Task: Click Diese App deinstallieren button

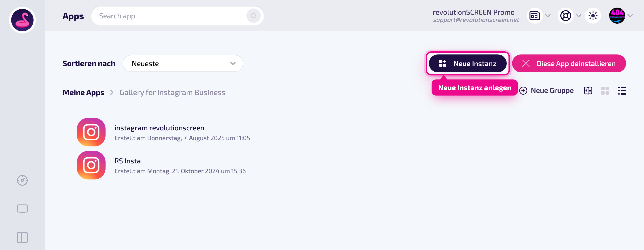Action: [569, 63]
